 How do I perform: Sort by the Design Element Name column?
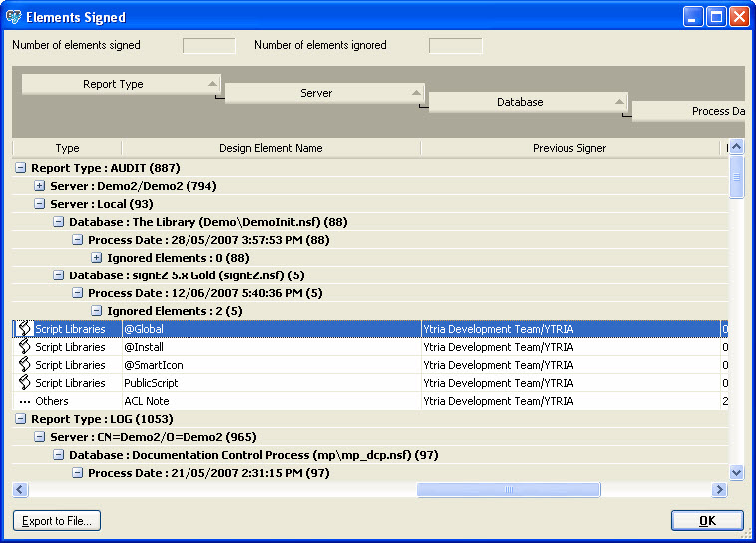click(270, 148)
